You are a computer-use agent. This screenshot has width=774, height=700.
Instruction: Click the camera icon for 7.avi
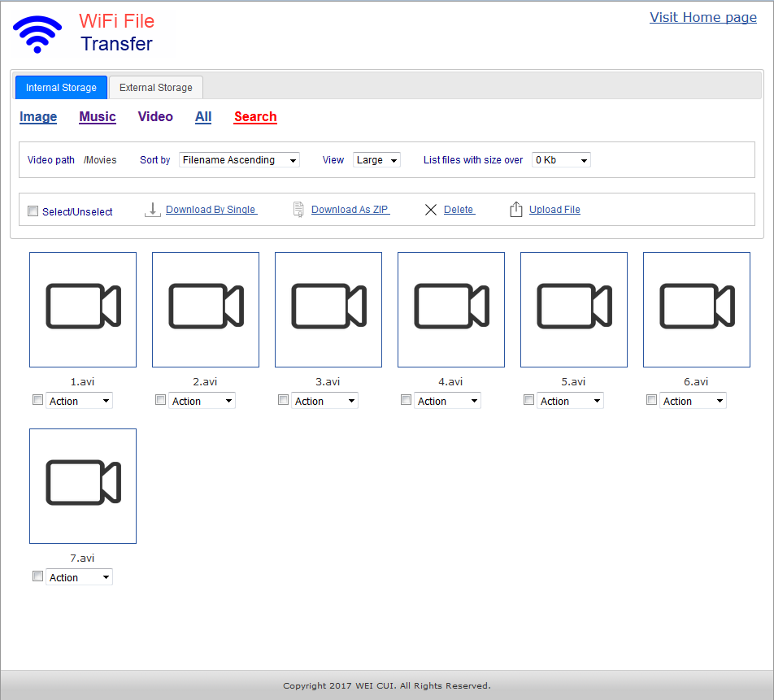83,483
